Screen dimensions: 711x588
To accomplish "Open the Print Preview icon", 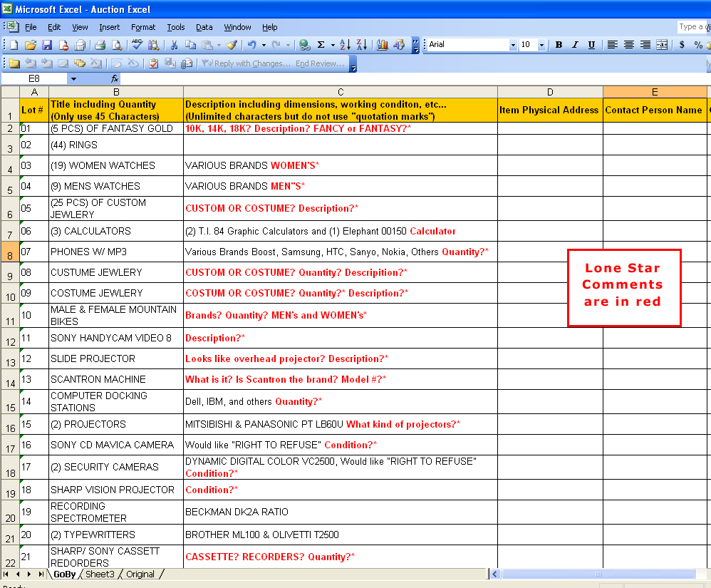I will pos(116,45).
